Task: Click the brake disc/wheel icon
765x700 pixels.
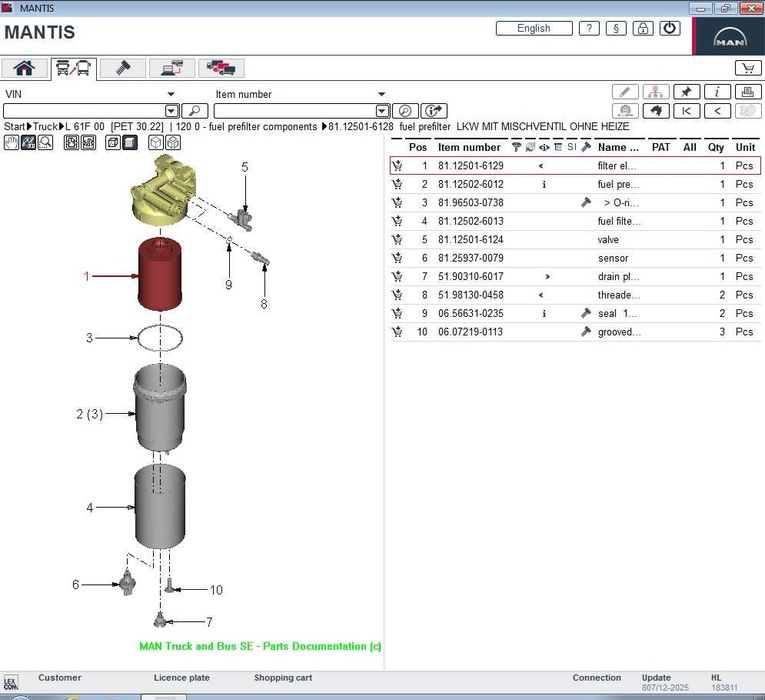Action: tap(624, 111)
